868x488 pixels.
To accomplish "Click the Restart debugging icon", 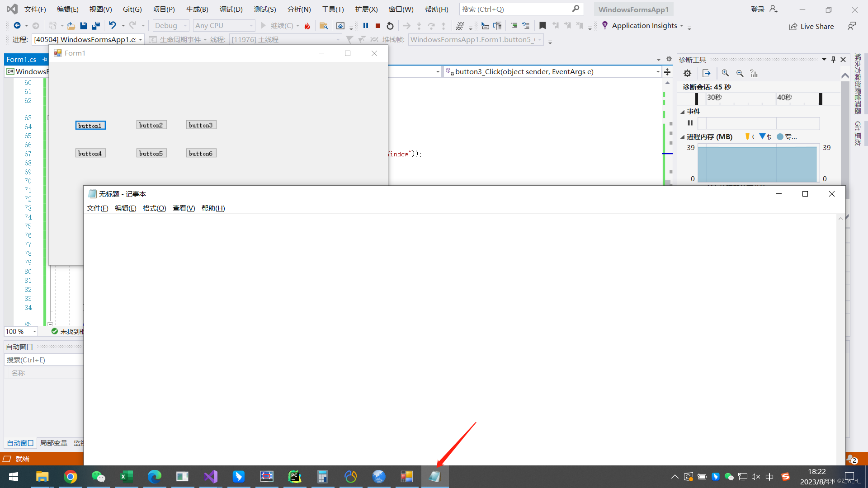I will click(390, 26).
